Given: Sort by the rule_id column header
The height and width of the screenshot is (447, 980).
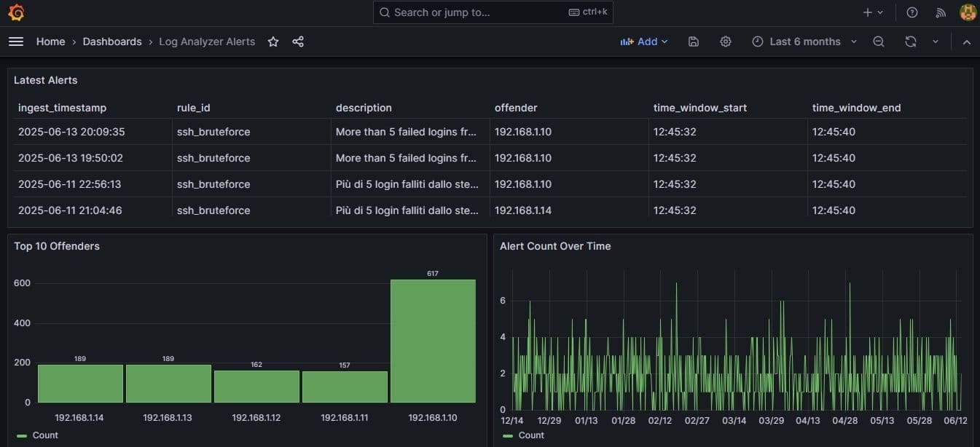Looking at the screenshot, I should pos(194,108).
